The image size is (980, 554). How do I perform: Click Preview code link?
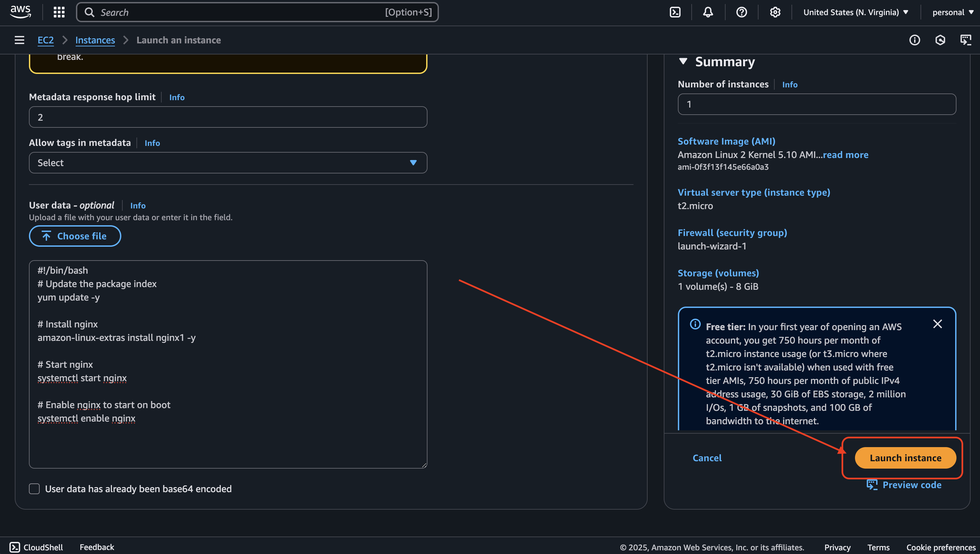(912, 485)
